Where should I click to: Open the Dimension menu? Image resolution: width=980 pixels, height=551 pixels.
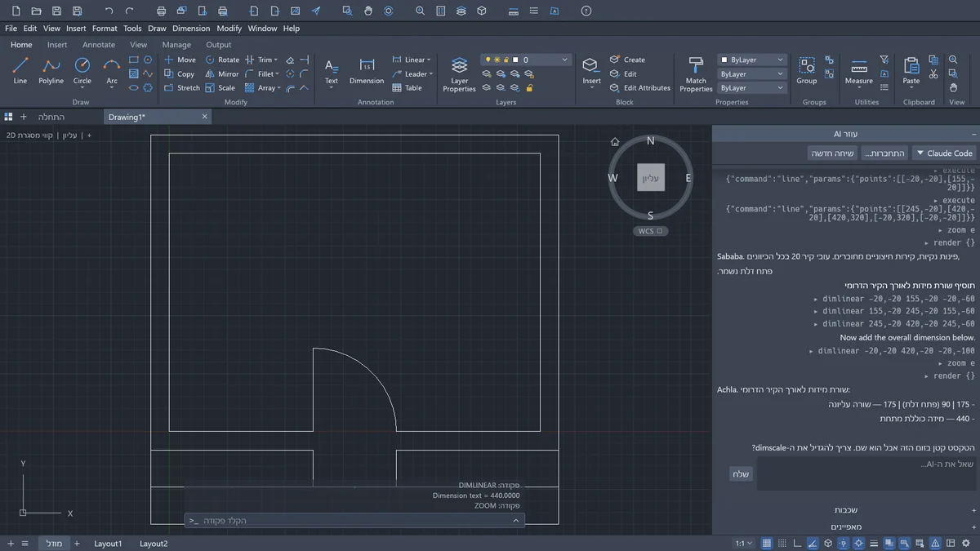(191, 28)
